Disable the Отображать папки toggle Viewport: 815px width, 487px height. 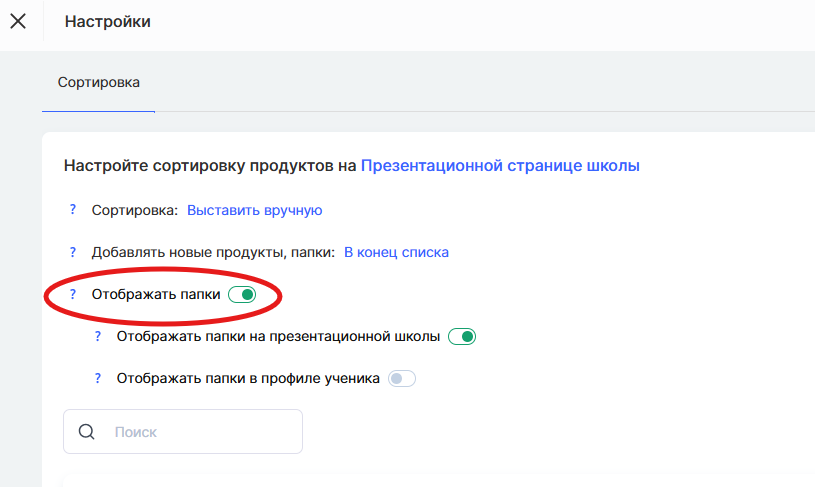[243, 294]
